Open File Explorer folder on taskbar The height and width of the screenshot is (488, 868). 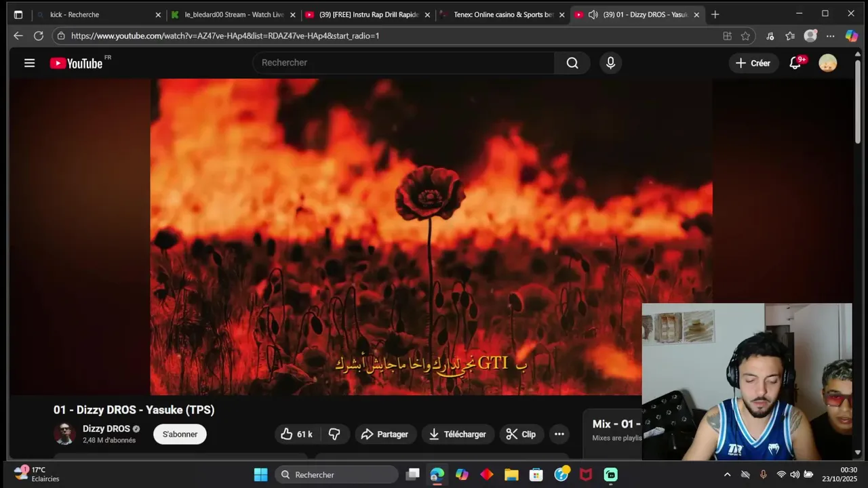pyautogui.click(x=511, y=474)
